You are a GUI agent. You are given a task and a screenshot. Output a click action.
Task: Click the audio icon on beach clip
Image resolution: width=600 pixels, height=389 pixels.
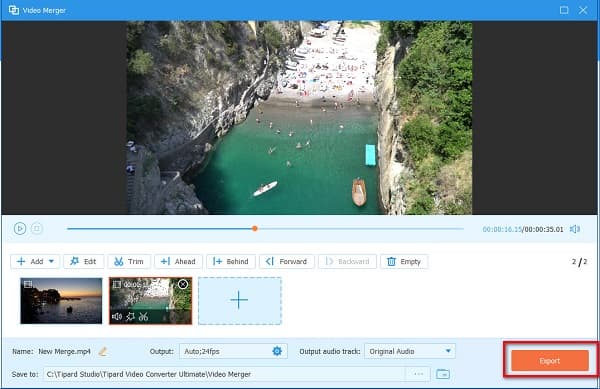pyautogui.click(x=117, y=316)
